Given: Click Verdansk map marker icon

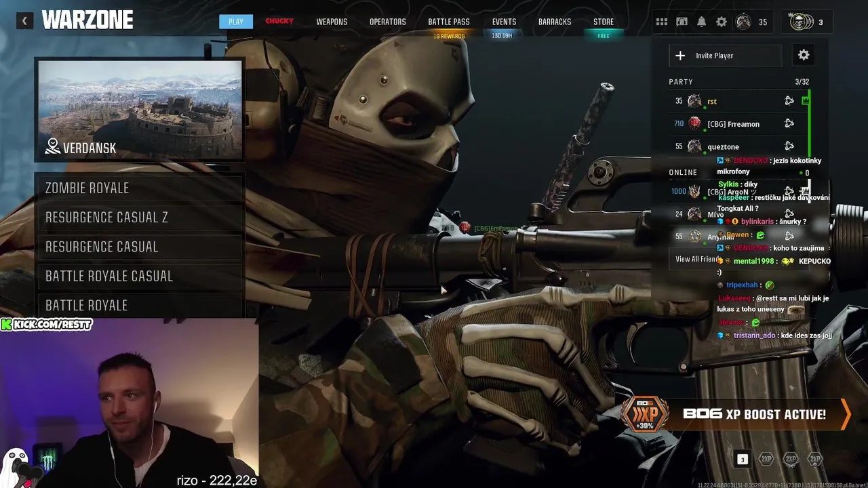Looking at the screenshot, I should (x=53, y=146).
